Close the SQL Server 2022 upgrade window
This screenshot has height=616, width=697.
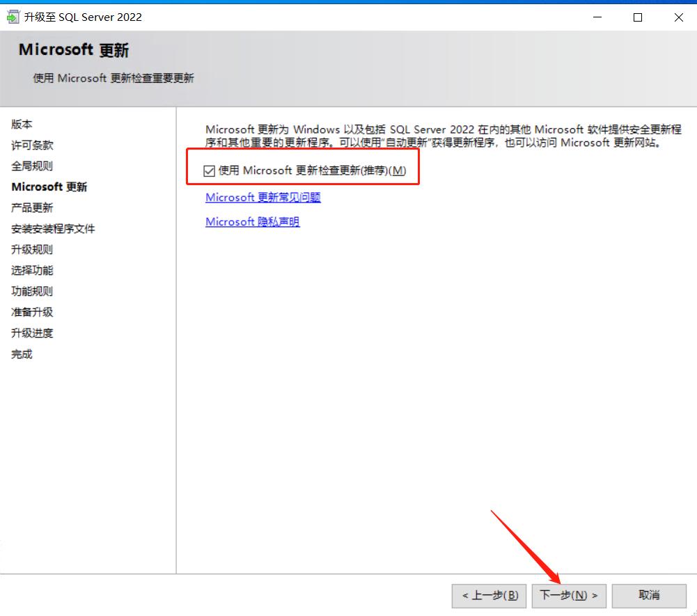point(678,17)
